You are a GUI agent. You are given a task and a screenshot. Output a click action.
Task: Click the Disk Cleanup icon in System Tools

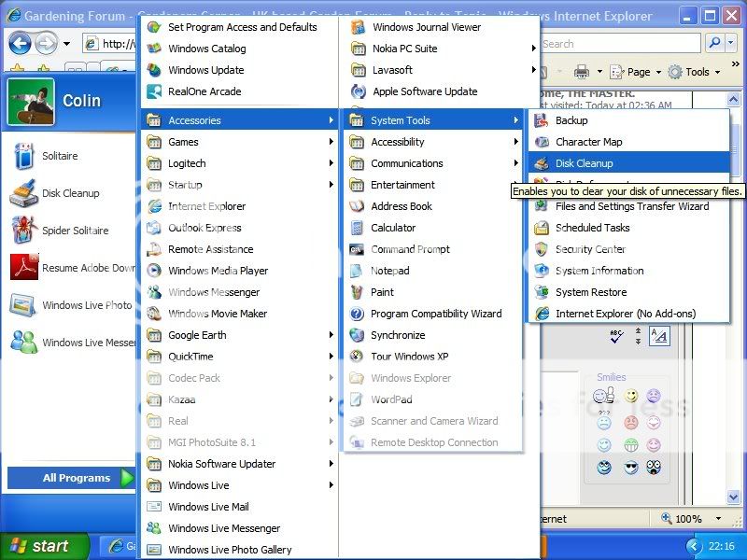pos(542,163)
